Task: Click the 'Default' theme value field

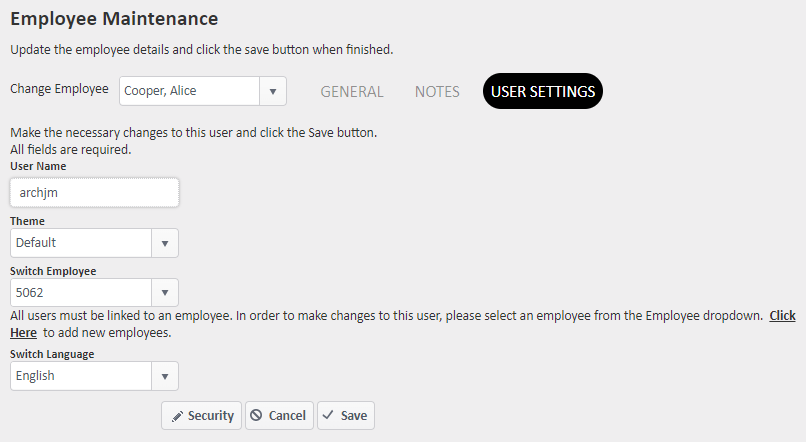Action: [80, 243]
